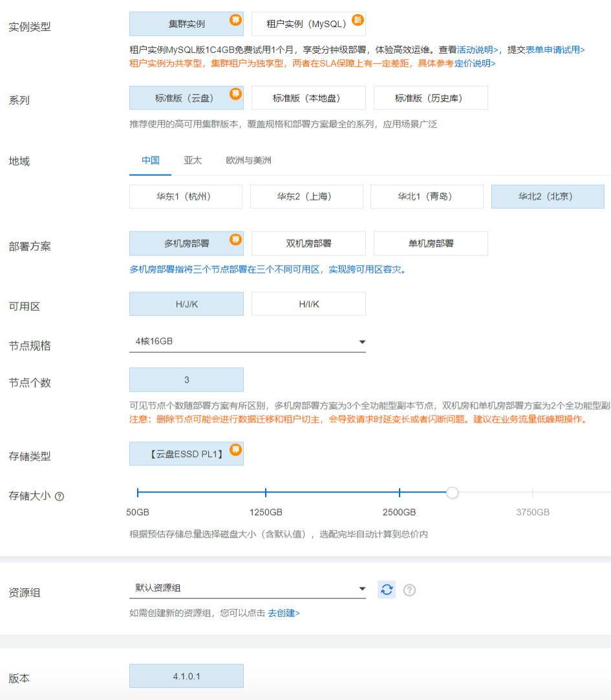The image size is (611, 700).
Task: Click the 节点个数 input showing 3
Action: pos(186,379)
